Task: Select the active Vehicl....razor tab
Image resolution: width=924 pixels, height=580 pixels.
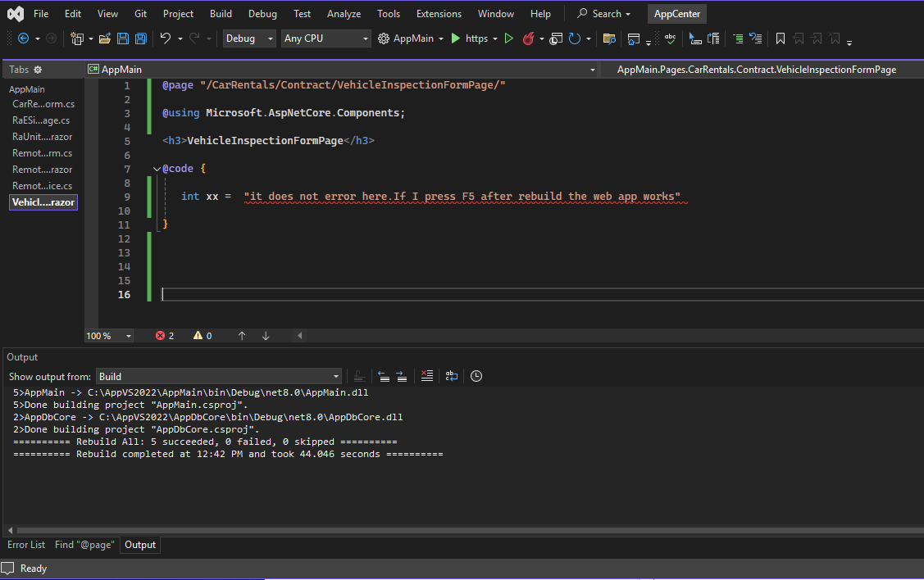Action: [x=43, y=202]
